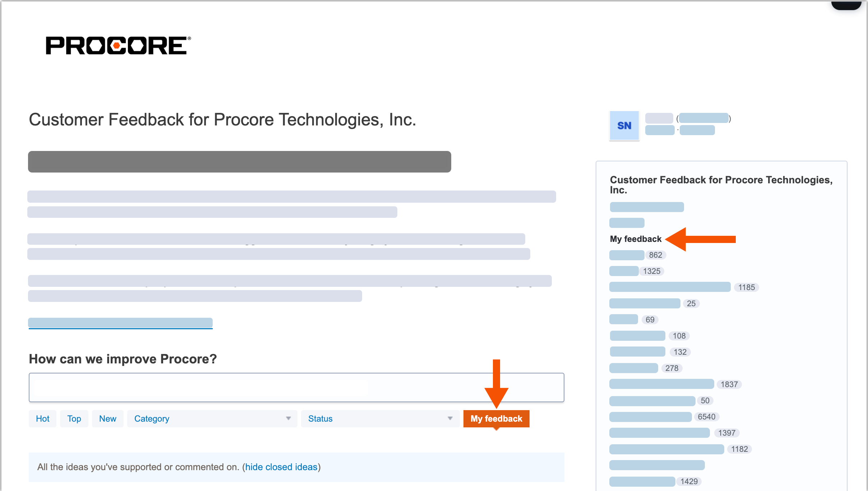
Task: Click the underlined link below the description
Action: click(120, 323)
